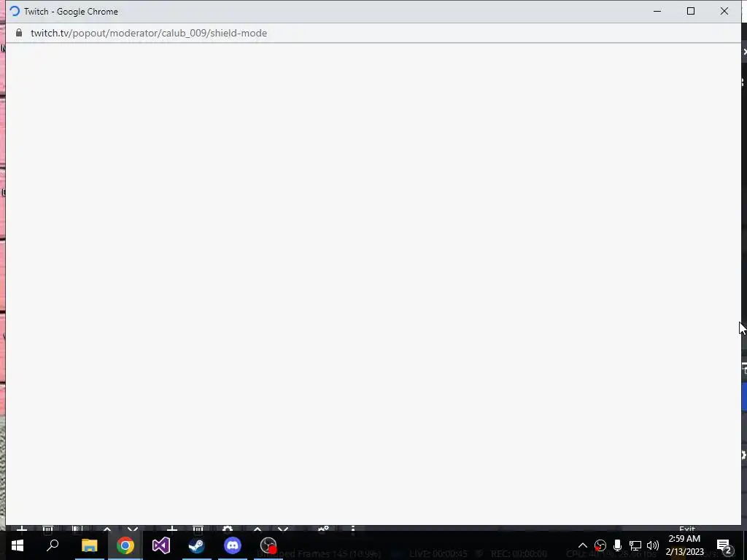This screenshot has height=560, width=747.
Task: Open Windows search from the taskbar
Action: (x=53, y=545)
